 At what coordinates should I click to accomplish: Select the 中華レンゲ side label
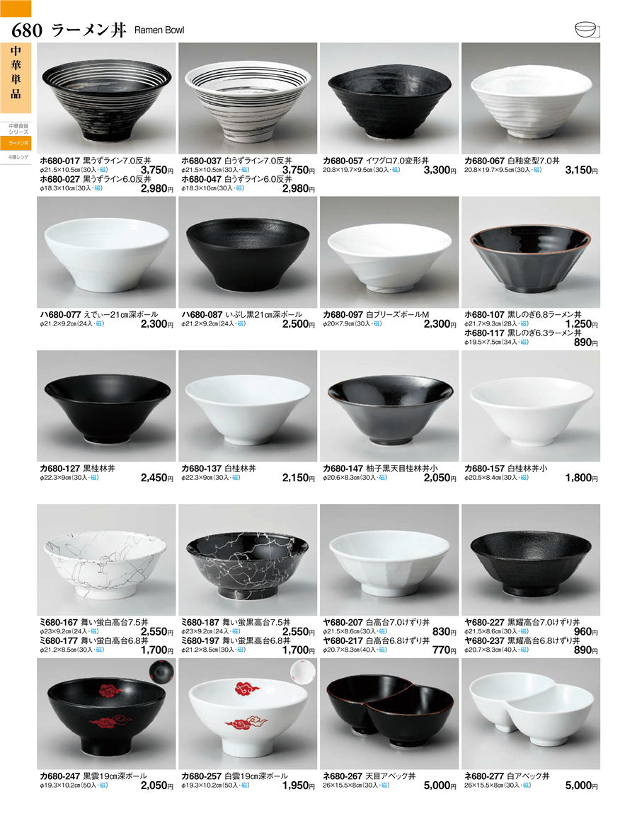18,158
